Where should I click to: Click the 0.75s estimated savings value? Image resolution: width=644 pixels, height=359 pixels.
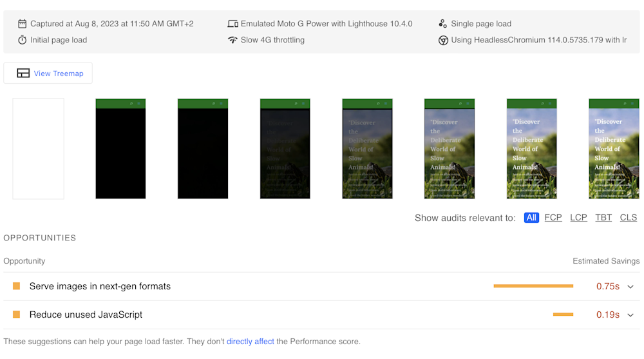coord(608,286)
